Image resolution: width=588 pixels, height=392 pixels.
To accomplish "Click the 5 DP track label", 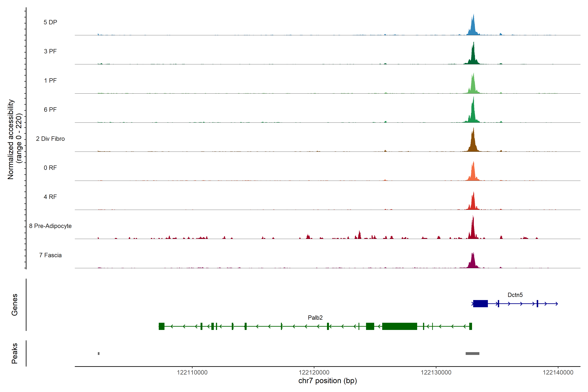I will (50, 22).
